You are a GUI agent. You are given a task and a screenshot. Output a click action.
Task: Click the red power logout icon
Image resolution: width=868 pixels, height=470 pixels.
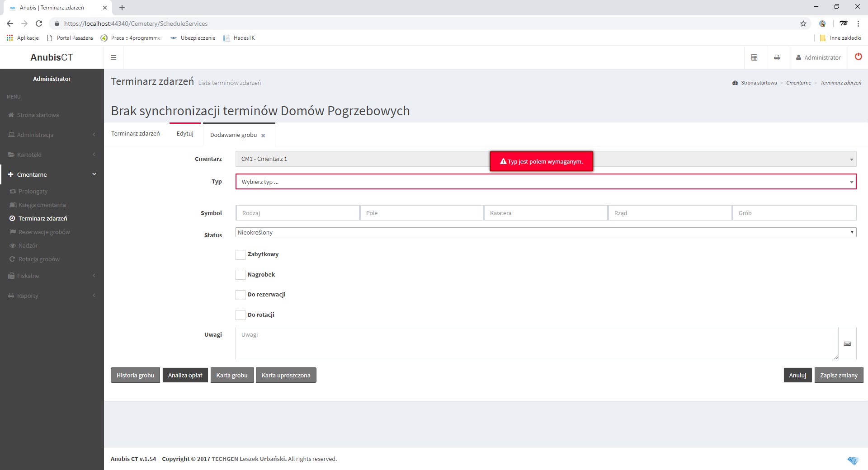(x=858, y=57)
